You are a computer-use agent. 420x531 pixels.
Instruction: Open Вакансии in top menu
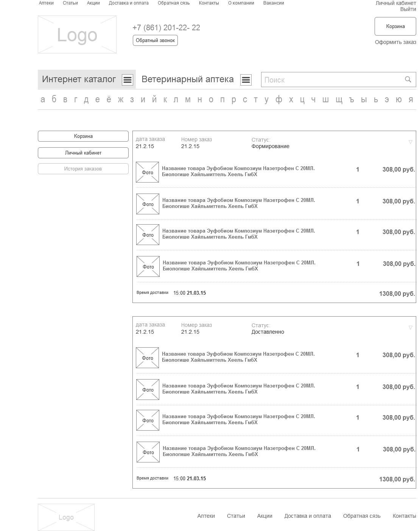click(274, 3)
